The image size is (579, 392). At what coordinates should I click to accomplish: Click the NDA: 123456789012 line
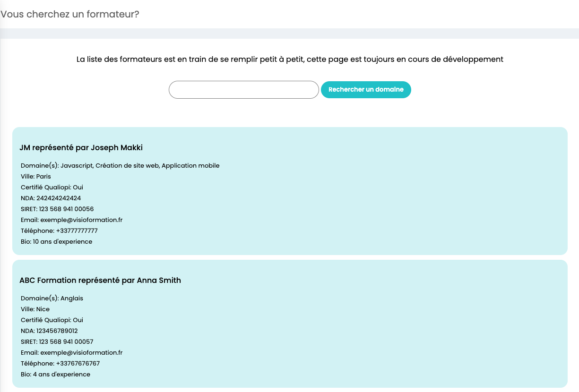pyautogui.click(x=50, y=331)
